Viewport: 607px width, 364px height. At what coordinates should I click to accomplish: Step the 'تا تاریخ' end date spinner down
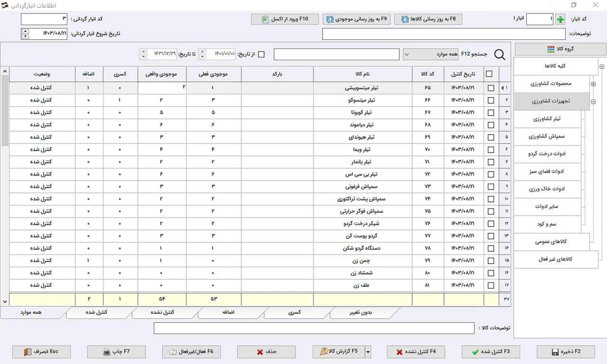[143, 57]
